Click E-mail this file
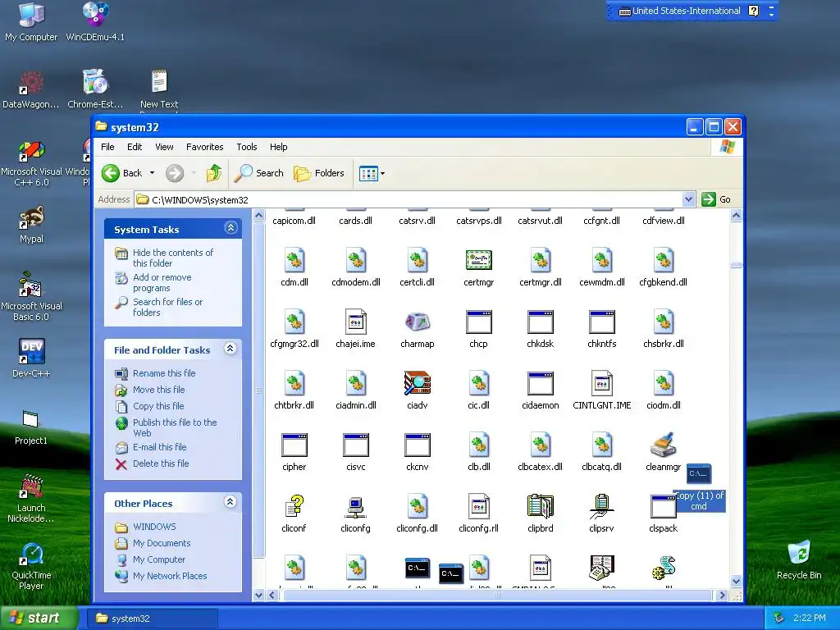This screenshot has width=840, height=630. [x=160, y=447]
